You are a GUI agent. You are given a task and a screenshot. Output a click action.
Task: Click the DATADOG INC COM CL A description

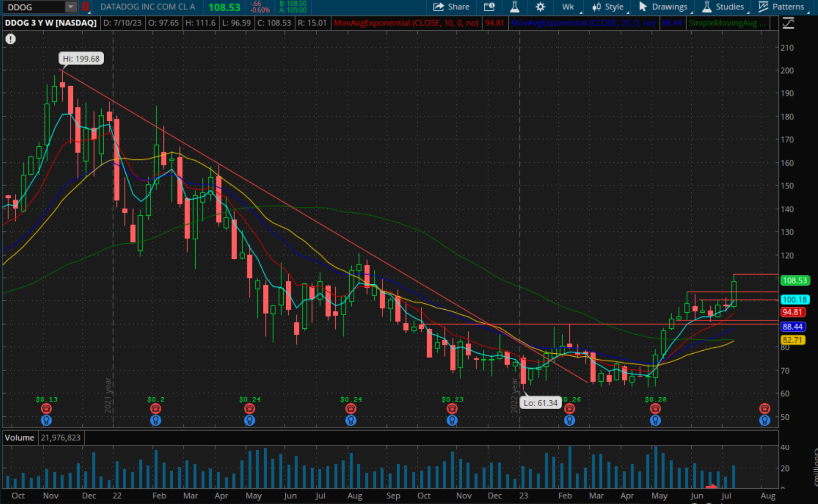click(148, 7)
